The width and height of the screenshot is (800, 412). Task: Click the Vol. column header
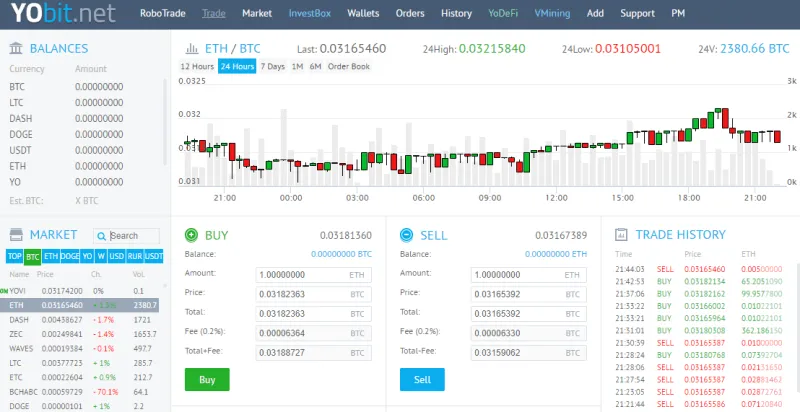coord(139,274)
